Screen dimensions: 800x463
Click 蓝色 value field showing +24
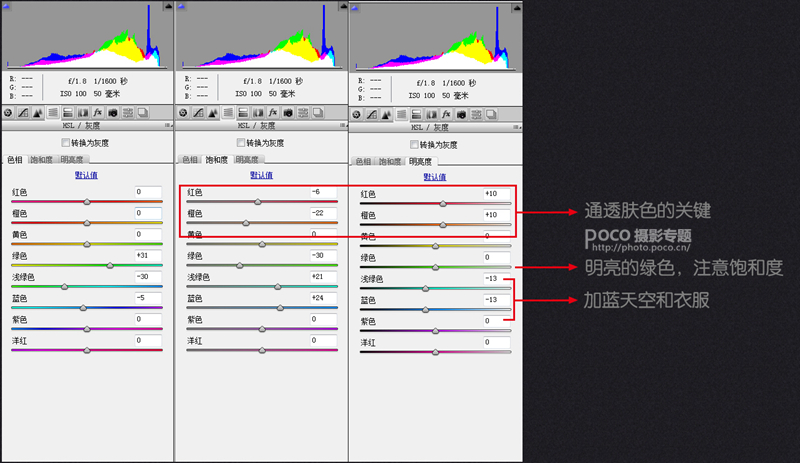[323, 298]
